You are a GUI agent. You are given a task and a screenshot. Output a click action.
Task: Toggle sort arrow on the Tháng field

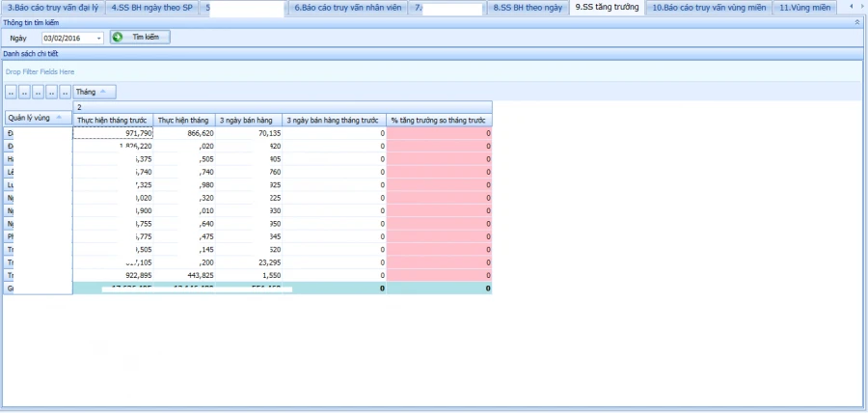coord(103,92)
